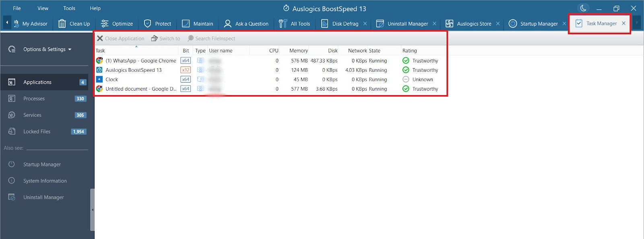Sort by the Memory column header

pyautogui.click(x=298, y=50)
